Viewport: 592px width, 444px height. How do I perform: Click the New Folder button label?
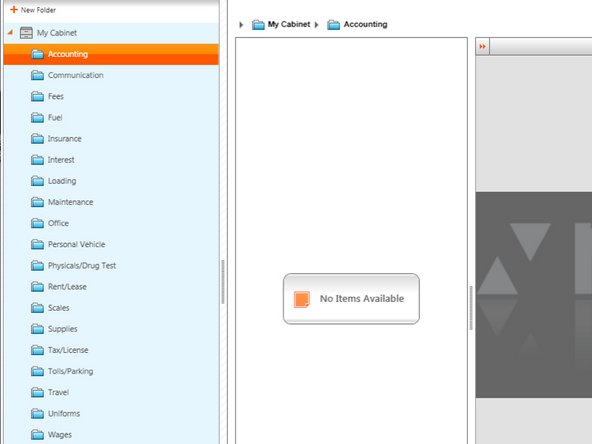[x=38, y=10]
